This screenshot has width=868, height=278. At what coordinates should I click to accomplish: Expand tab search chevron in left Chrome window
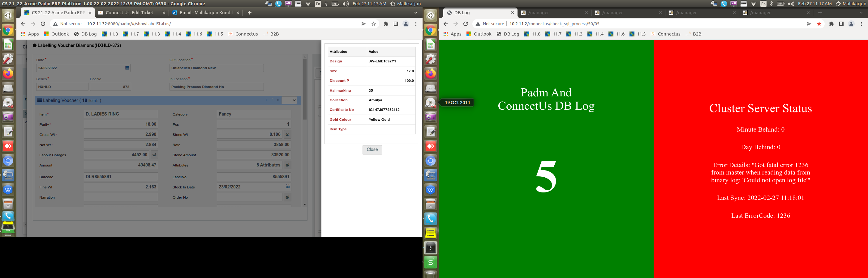point(415,13)
